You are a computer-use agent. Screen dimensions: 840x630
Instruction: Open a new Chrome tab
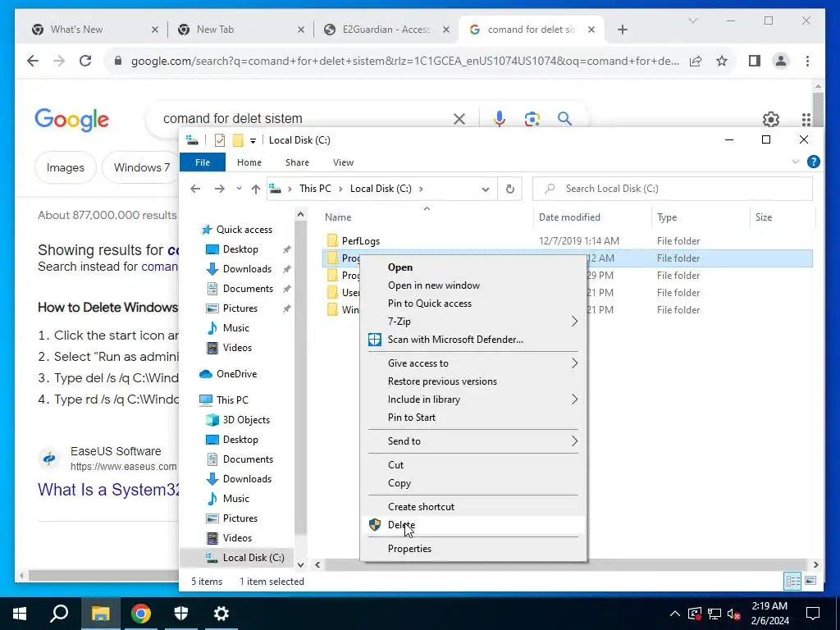click(623, 30)
